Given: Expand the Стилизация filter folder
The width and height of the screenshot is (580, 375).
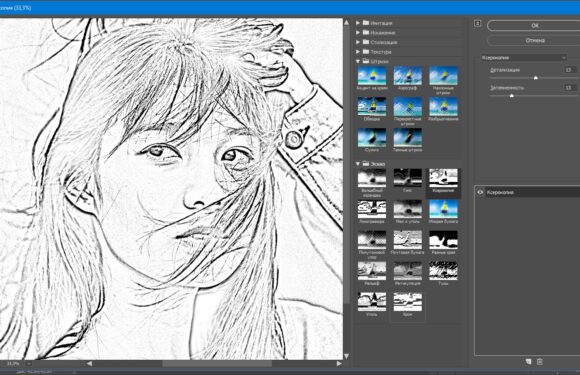Looking at the screenshot, I should pos(358,42).
